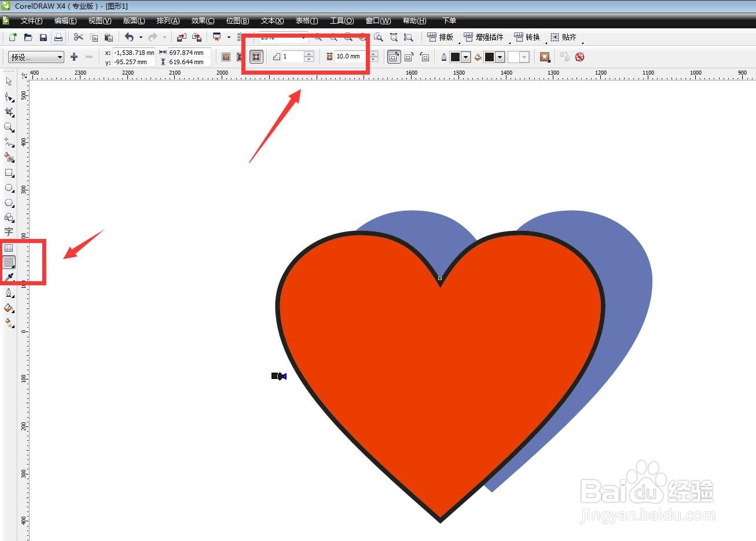Click the New document icon
This screenshot has height=541, width=756.
click(13, 37)
